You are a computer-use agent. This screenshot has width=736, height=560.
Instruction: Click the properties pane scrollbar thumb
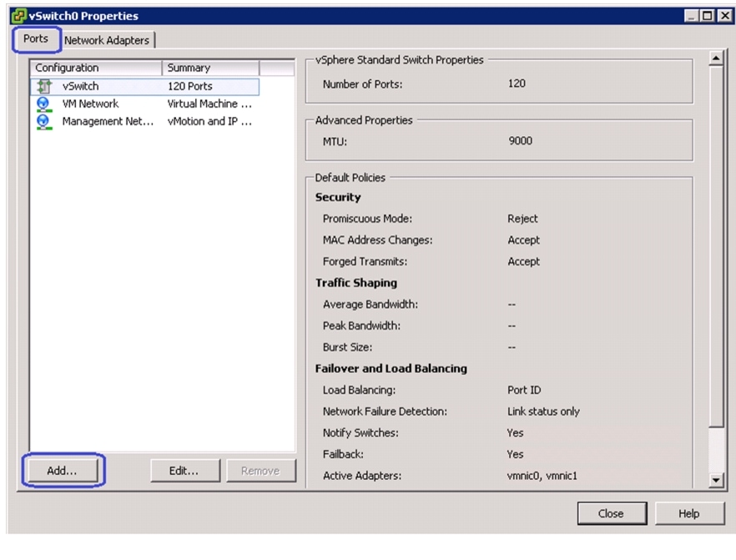click(716, 247)
